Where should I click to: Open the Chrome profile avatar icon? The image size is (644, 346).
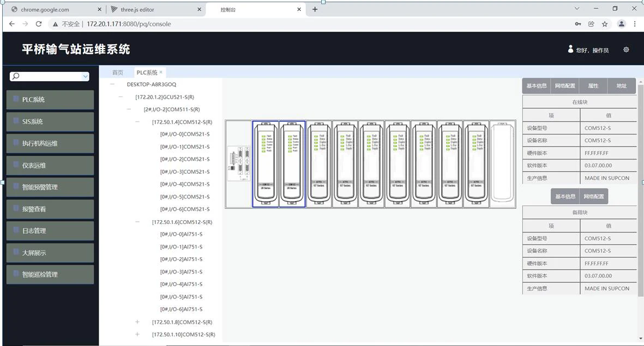coord(622,24)
